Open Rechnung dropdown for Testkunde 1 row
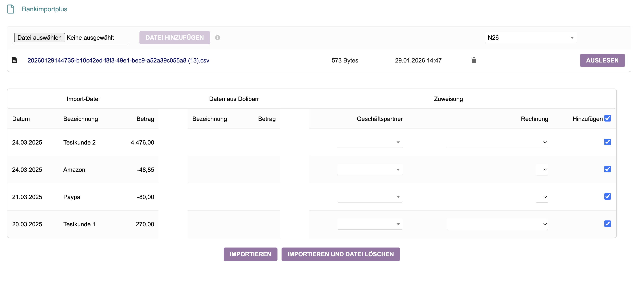The height and width of the screenshot is (298, 644). pos(497,224)
